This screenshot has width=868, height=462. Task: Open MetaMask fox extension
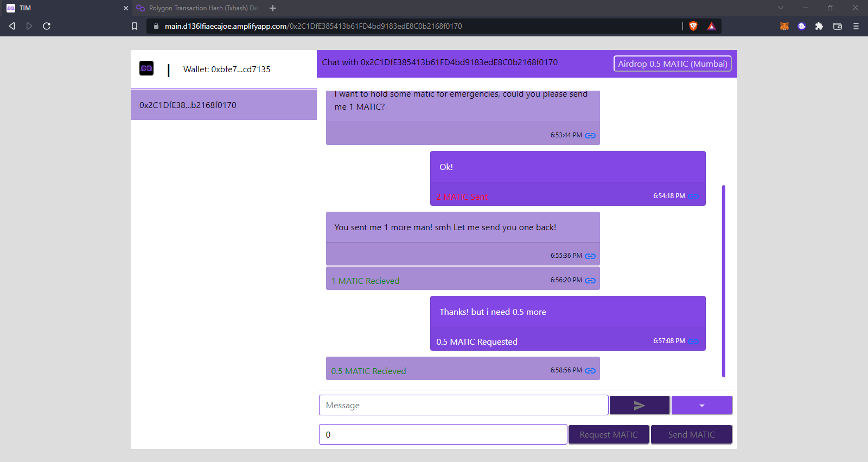(784, 26)
